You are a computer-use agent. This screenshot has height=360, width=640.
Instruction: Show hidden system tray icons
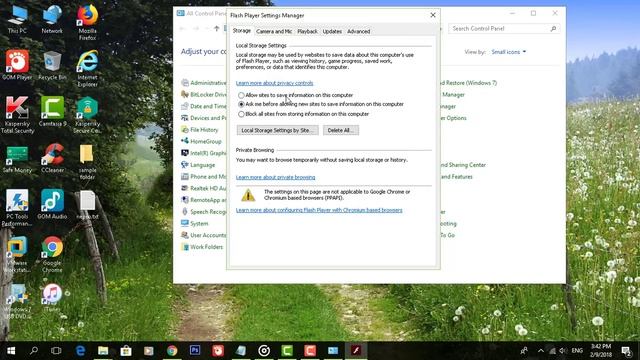pos(540,351)
